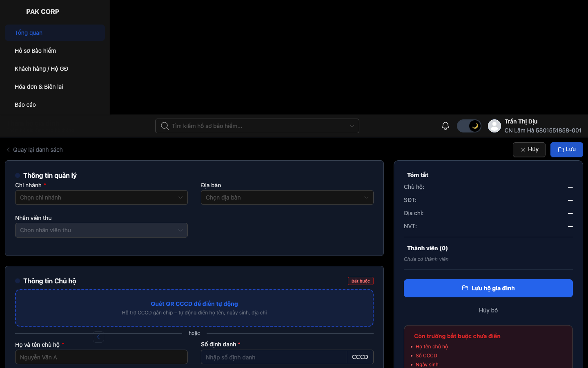The width and height of the screenshot is (588, 368).
Task: Click the user name Trần Thị Dịu
Action: point(521,121)
